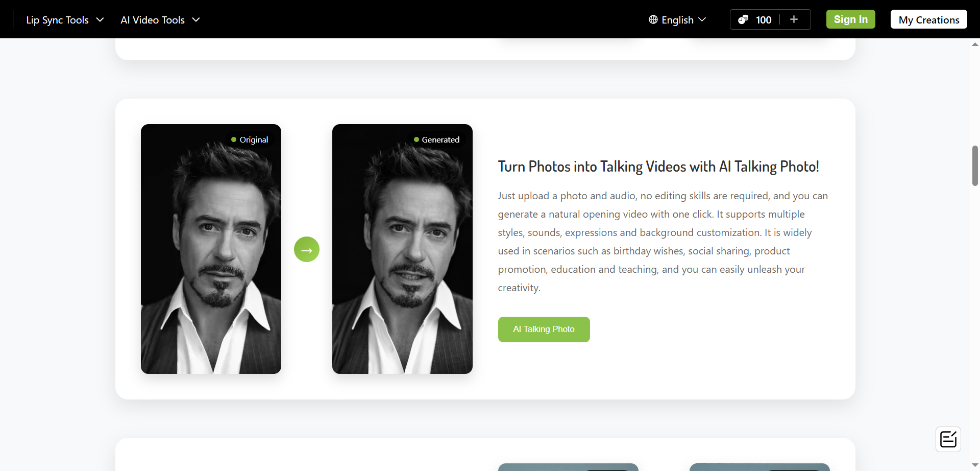Click the Sign In button
This screenshot has width=980, height=471.
850,19
